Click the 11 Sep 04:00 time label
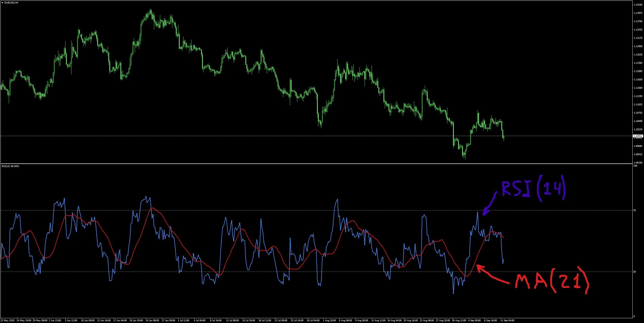This screenshot has height=323, width=644. (x=507, y=320)
